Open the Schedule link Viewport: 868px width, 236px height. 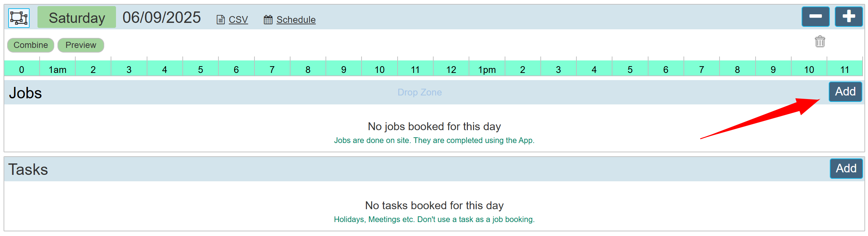tap(296, 20)
